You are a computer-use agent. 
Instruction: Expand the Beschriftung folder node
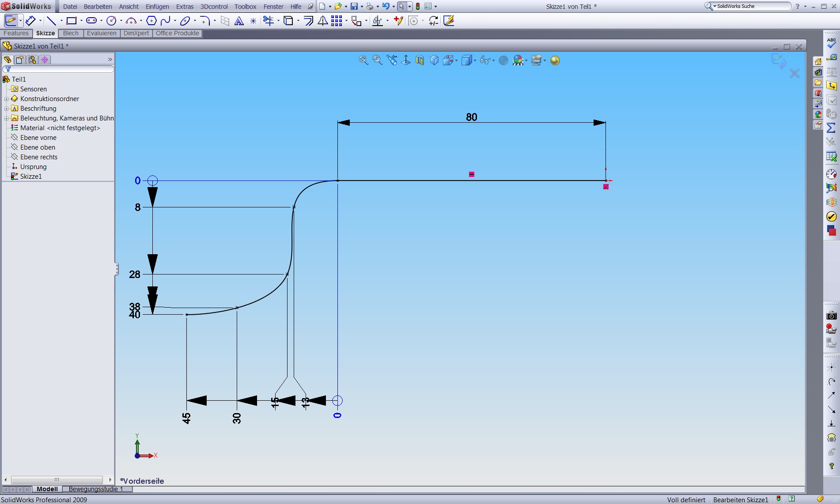pos(6,109)
